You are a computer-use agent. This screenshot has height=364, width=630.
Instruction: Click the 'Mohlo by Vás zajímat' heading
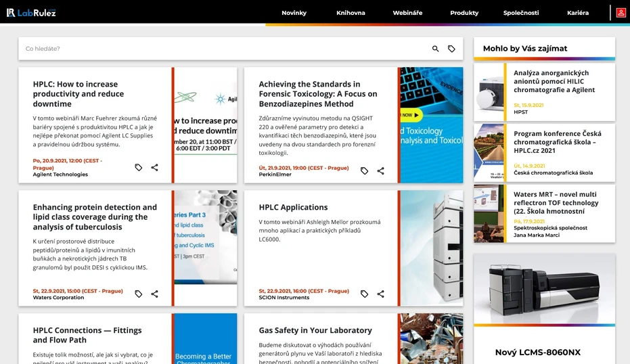pos(525,49)
